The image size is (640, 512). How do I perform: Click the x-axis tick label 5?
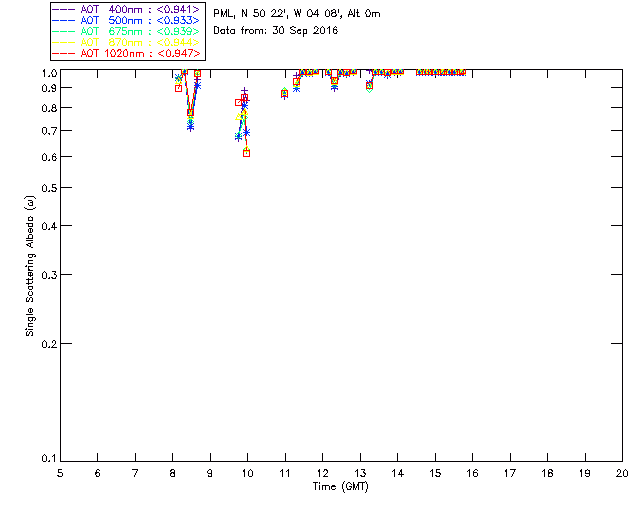(x=60, y=473)
